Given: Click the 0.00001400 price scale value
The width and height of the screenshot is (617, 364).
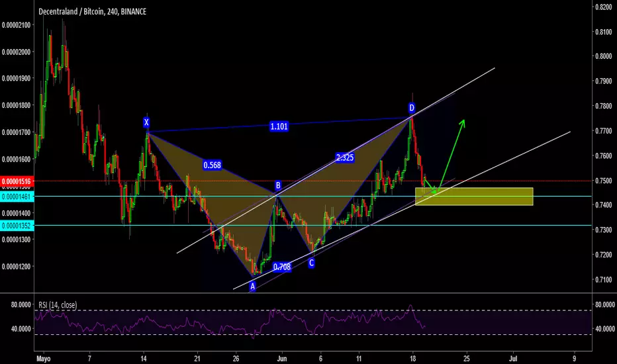Looking at the screenshot, I should pos(16,213).
